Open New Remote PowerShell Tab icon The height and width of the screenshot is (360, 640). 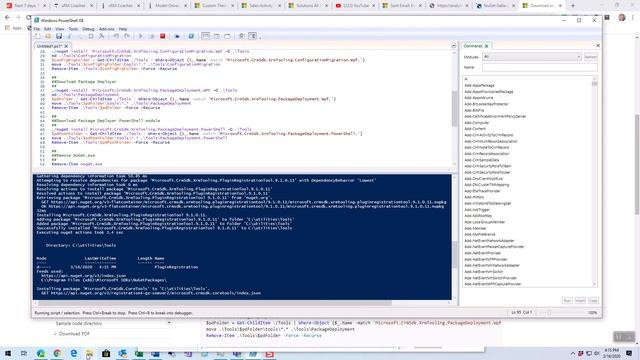[177, 36]
